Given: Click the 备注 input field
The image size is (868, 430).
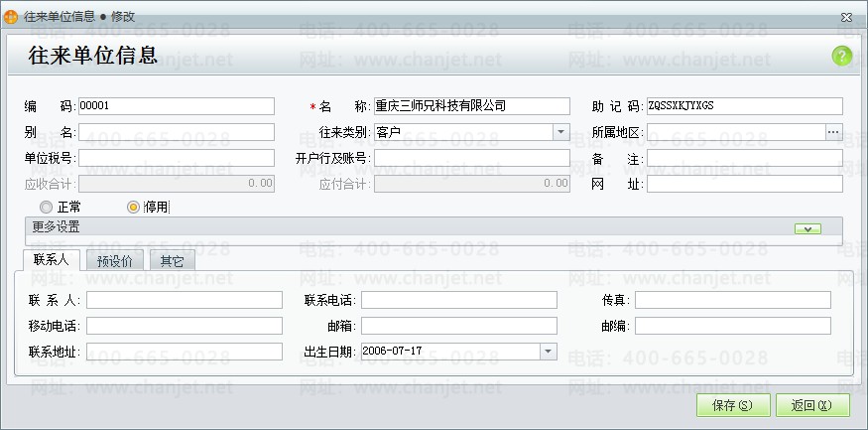Looking at the screenshot, I should 745,158.
